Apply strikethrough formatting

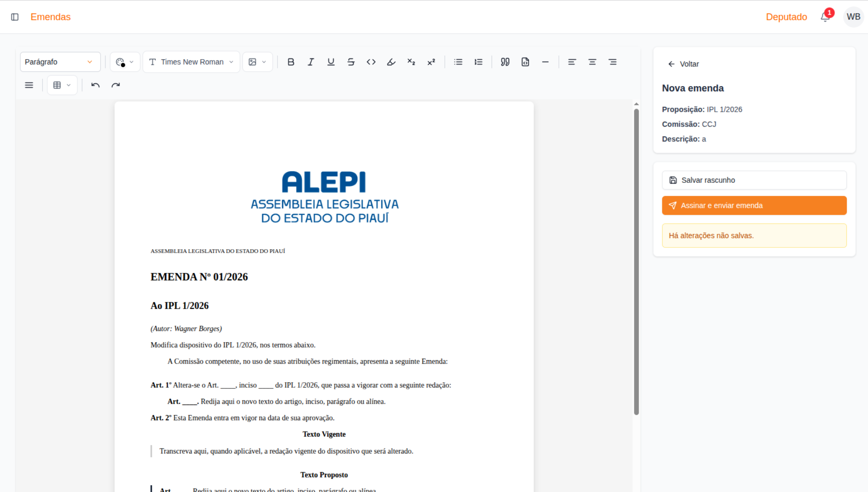click(351, 62)
